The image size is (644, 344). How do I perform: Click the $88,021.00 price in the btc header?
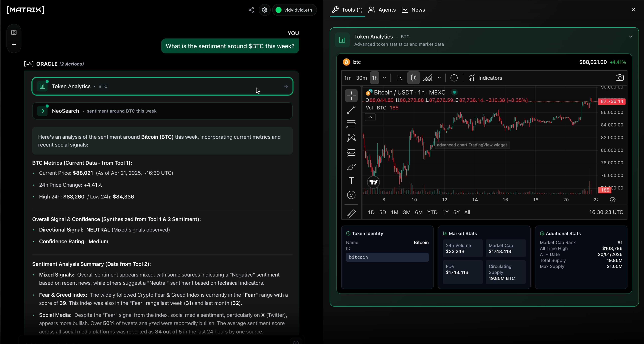click(x=593, y=62)
